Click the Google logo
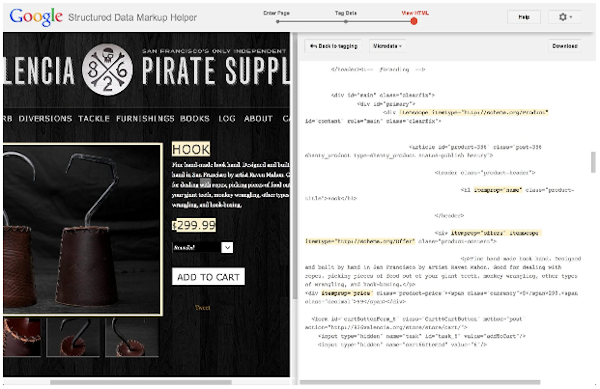 tap(36, 17)
